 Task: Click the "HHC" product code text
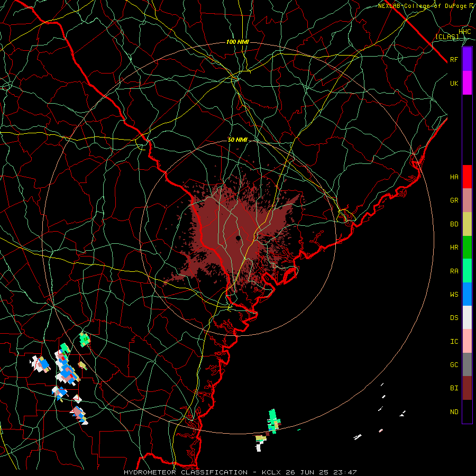(465, 32)
